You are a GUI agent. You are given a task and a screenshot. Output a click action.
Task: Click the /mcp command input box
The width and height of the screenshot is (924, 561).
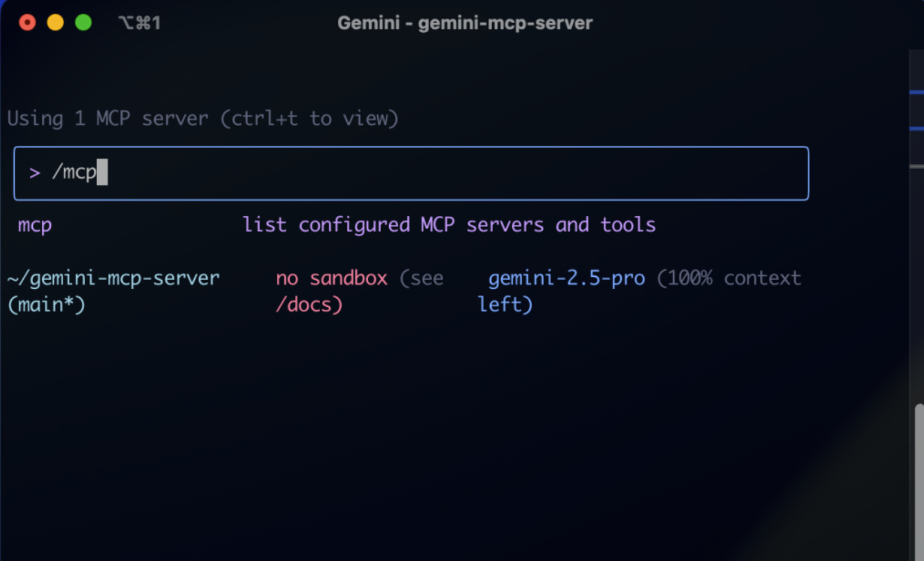(x=411, y=173)
